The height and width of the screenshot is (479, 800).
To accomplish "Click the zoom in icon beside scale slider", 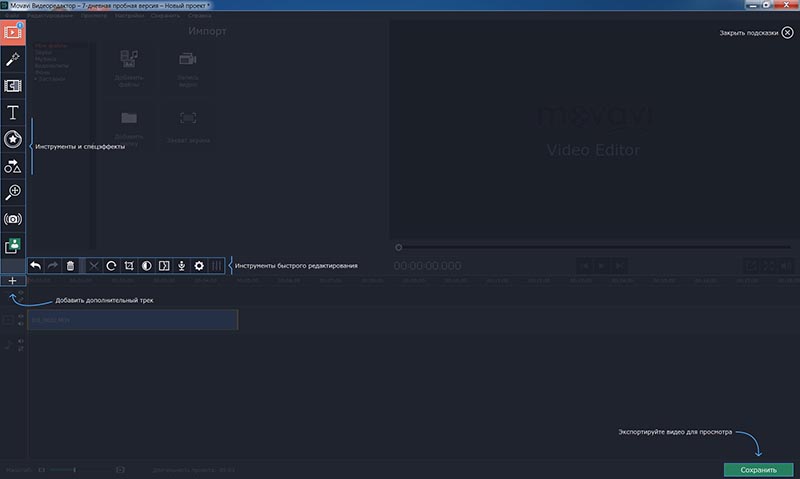I will [120, 470].
